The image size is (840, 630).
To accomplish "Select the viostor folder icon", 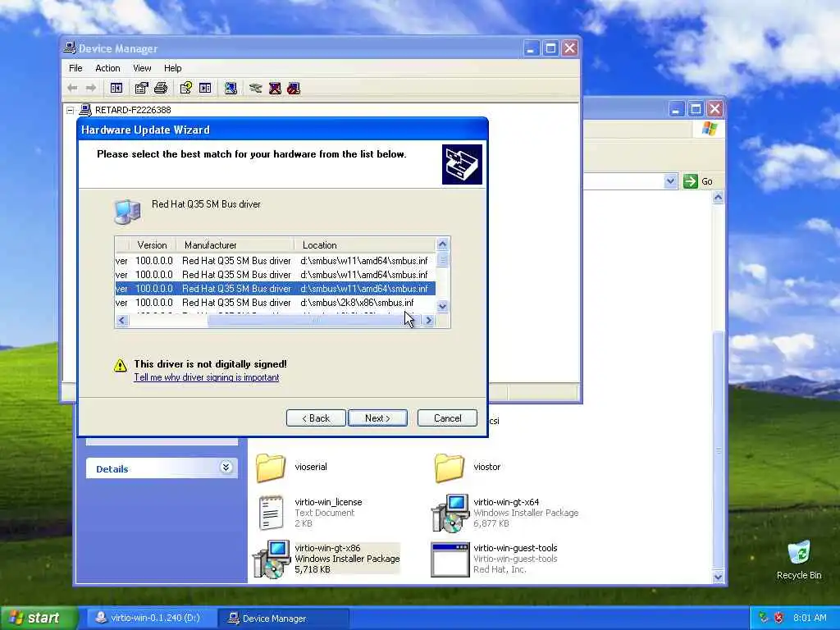I will (449, 468).
